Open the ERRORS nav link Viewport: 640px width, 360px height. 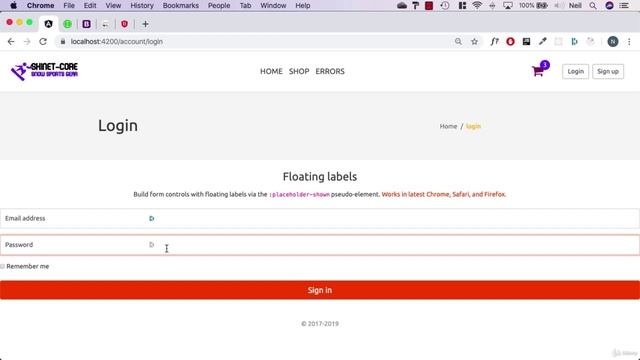coord(330,71)
